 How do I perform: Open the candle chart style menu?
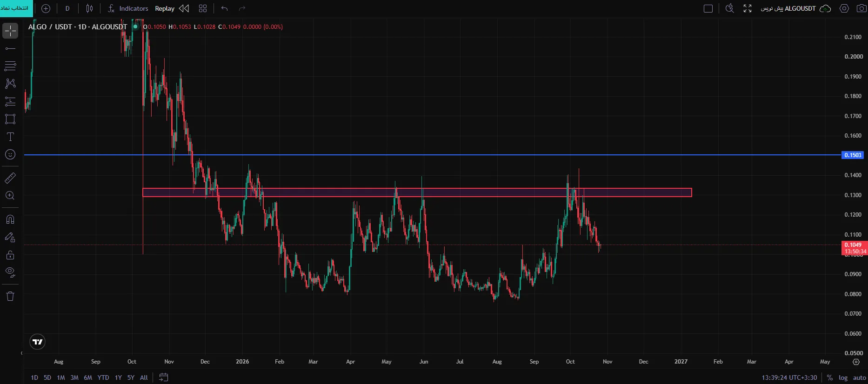[x=89, y=8]
